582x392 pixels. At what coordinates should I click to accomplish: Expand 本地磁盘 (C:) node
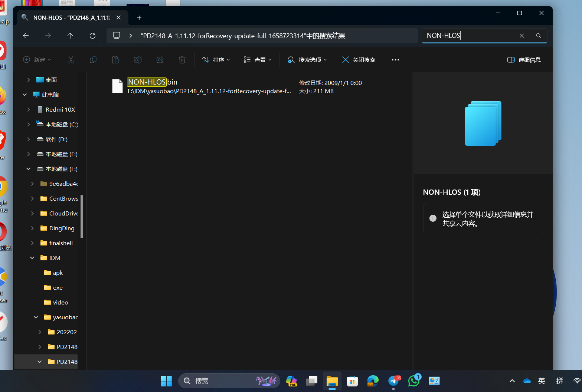click(29, 124)
